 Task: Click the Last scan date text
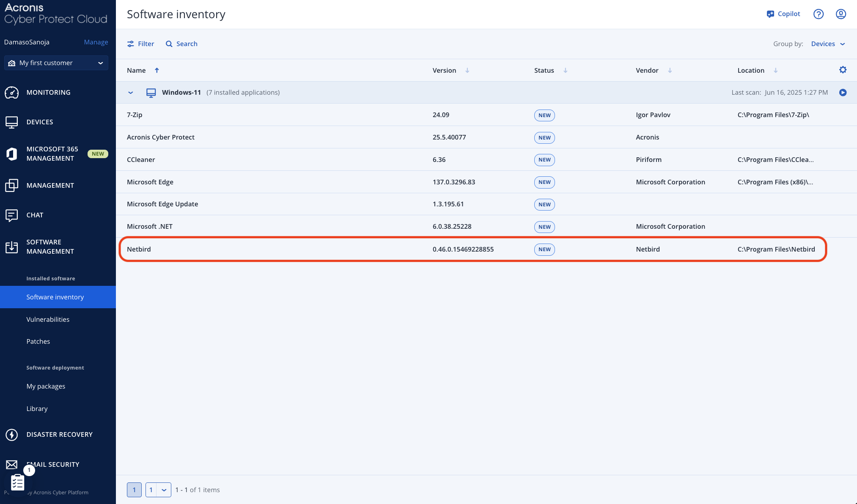pyautogui.click(x=780, y=93)
